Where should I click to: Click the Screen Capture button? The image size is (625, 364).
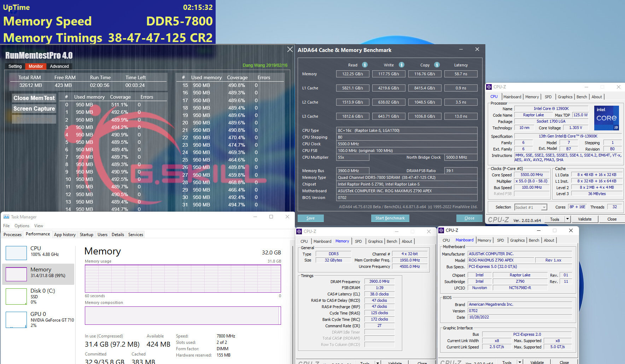[x=34, y=109]
